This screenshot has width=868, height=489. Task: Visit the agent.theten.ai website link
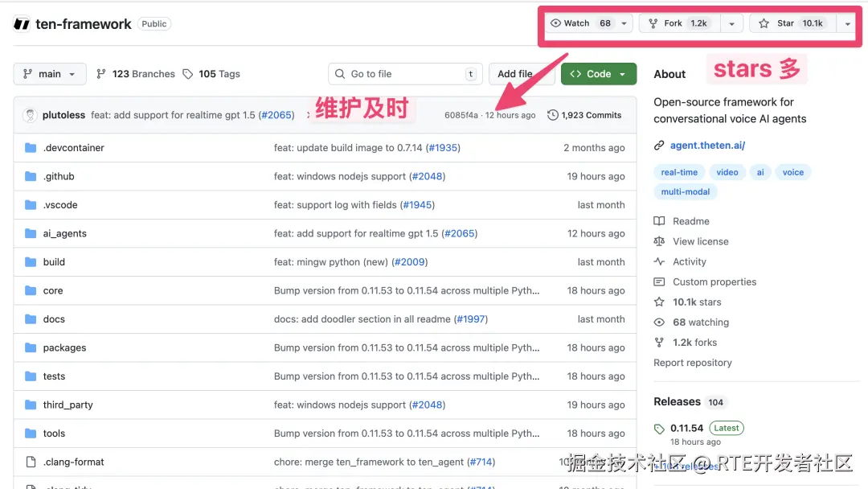click(x=707, y=145)
